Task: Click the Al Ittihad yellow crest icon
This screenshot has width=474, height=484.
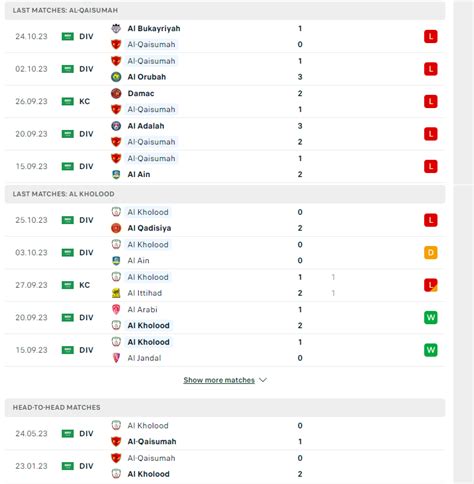Action: [x=116, y=293]
